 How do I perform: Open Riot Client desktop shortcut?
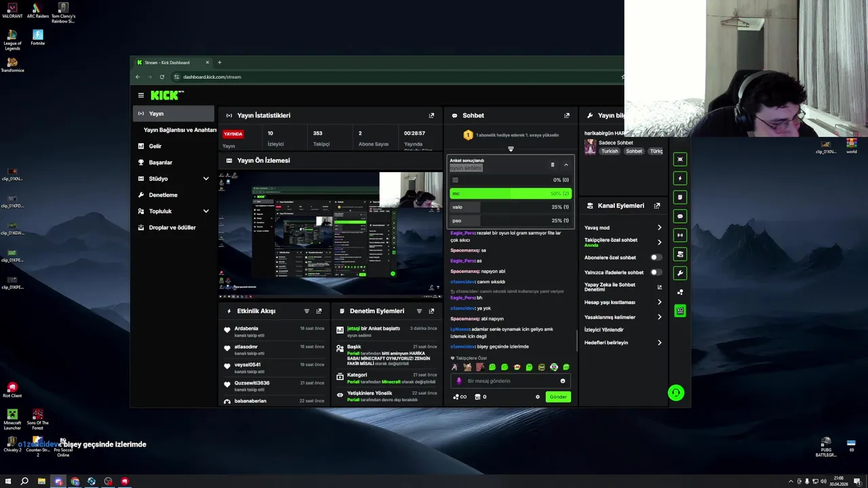coord(12,390)
